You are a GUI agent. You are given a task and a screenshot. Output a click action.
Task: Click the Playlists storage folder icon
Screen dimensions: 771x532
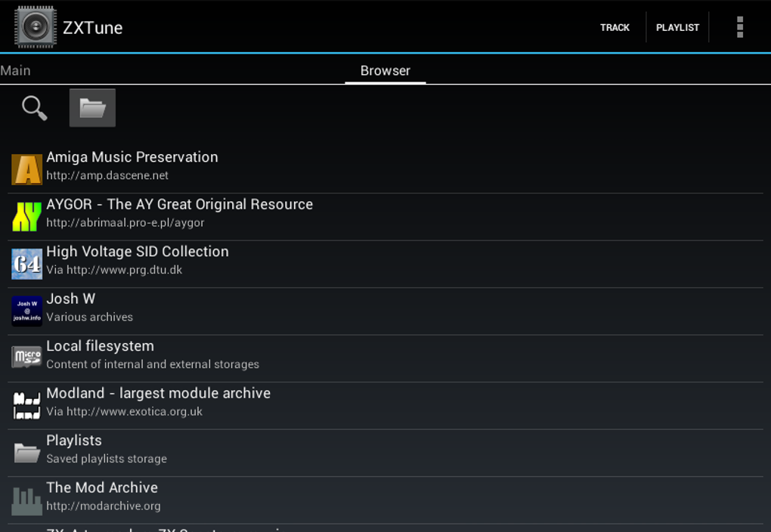tap(26, 452)
